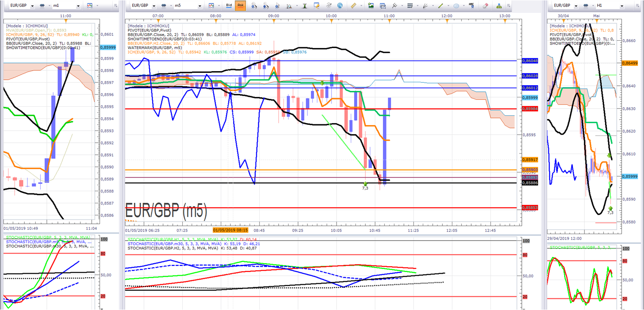Click the first magnifier zoom icon after Ask
Image resolution: width=644 pixels, height=310 pixels.
(254, 6)
